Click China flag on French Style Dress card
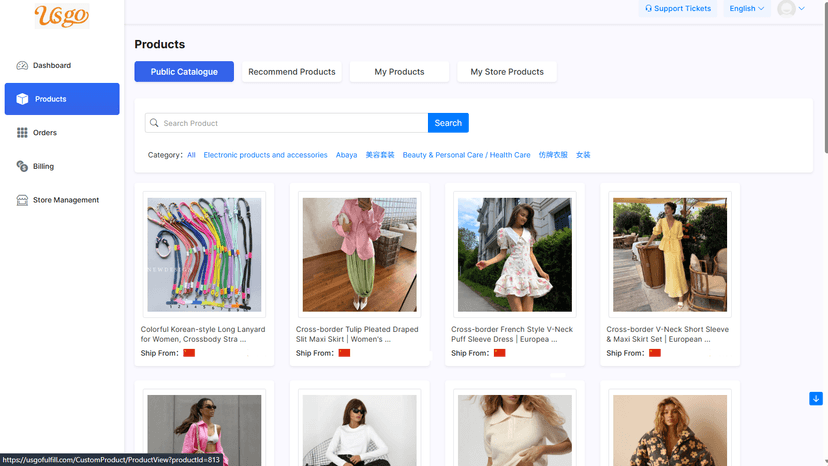 (x=500, y=353)
